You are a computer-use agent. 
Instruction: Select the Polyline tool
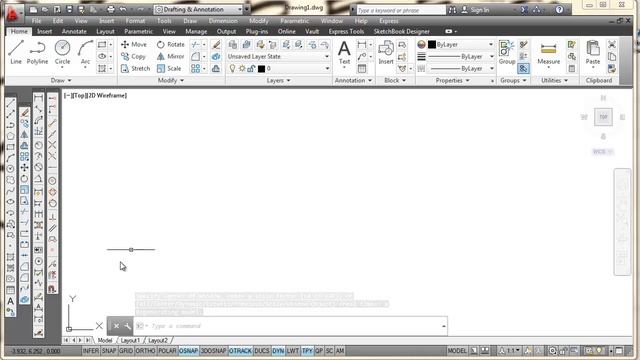click(37, 52)
